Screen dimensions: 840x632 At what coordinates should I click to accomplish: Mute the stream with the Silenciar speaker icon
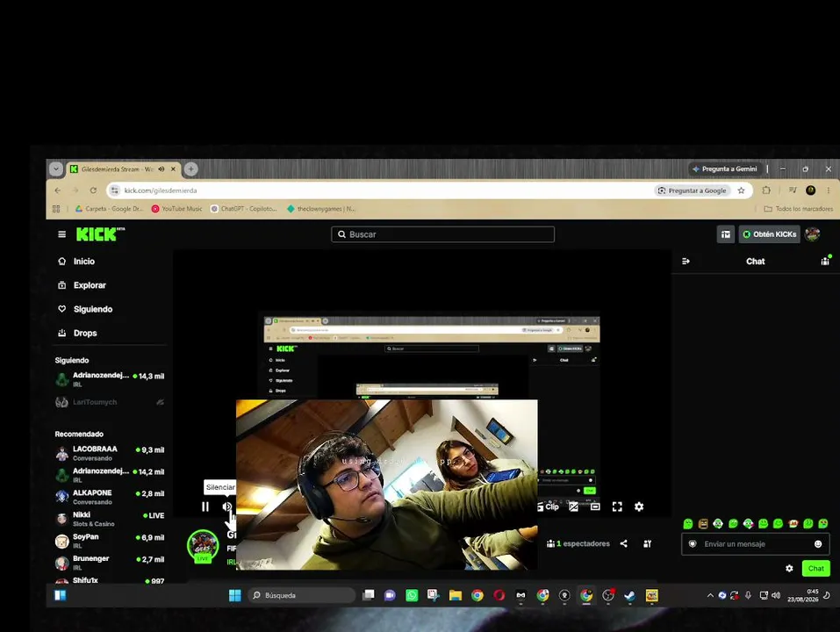click(x=226, y=506)
